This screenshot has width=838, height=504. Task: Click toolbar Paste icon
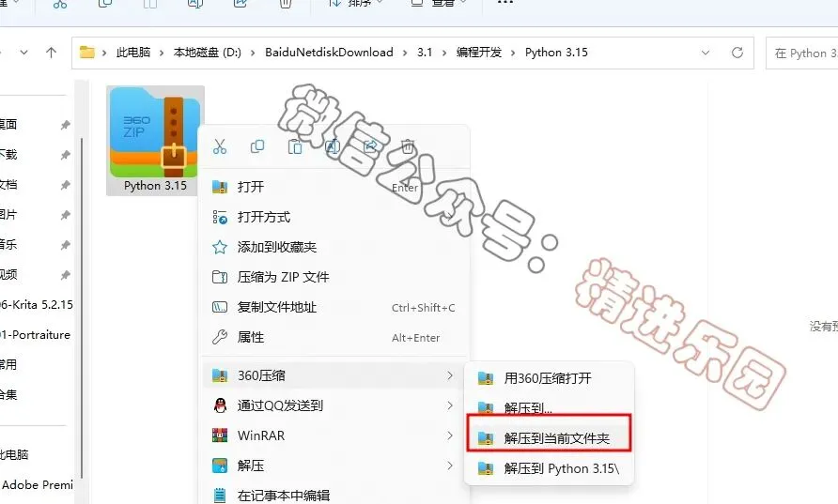pyautogui.click(x=150, y=4)
